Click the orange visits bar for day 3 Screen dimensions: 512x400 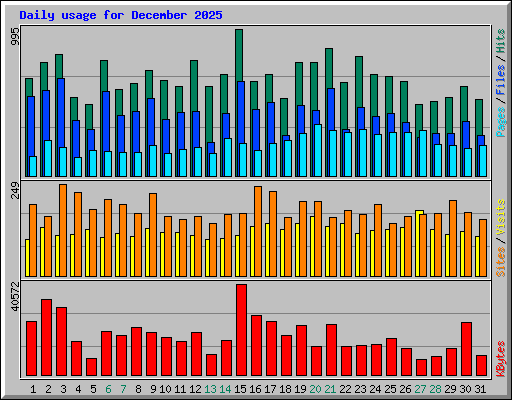[63, 230]
